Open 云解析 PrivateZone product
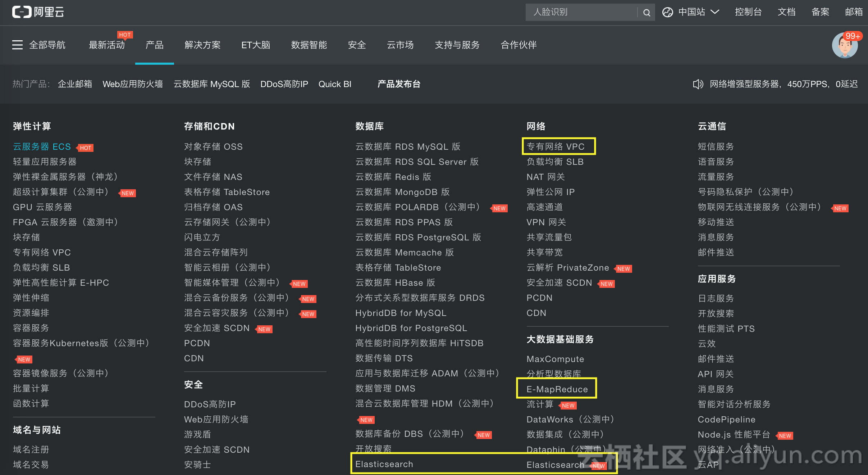 (568, 268)
